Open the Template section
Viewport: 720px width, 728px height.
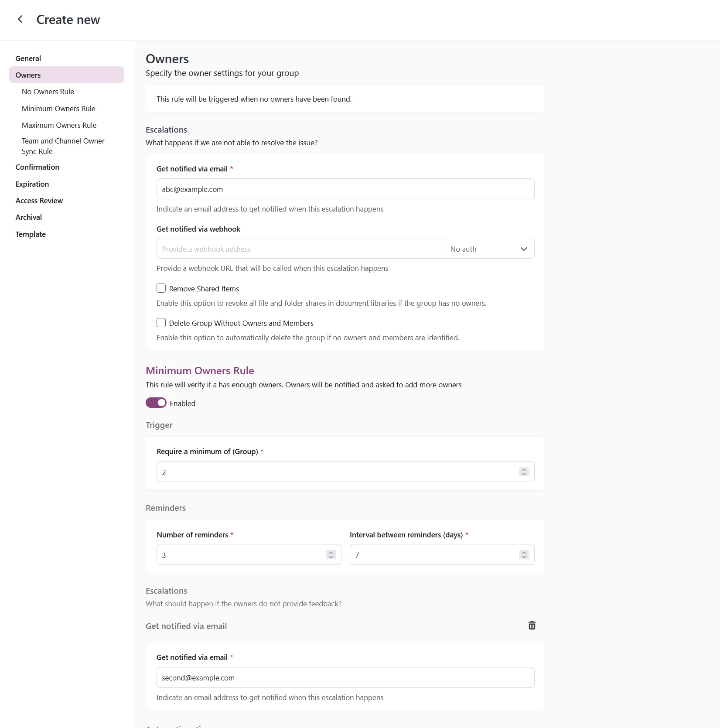pyautogui.click(x=30, y=234)
